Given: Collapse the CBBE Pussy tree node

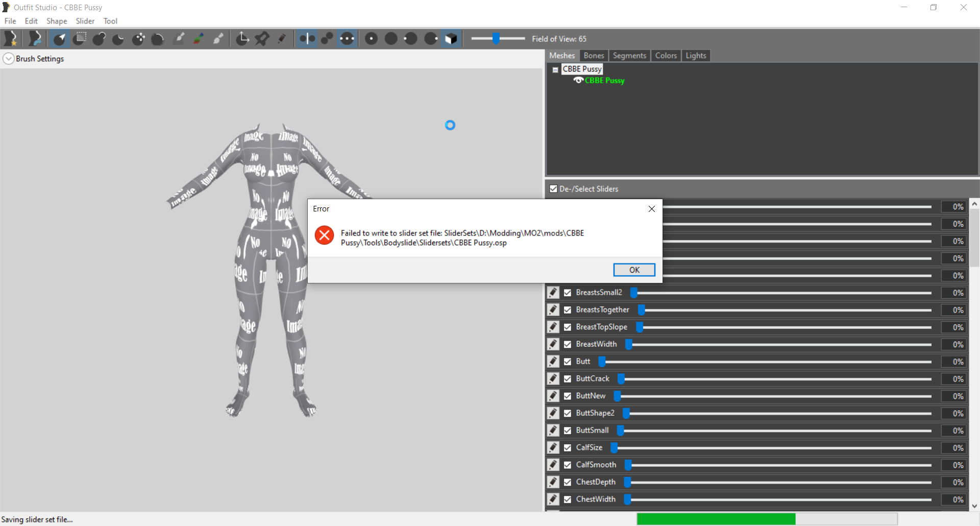Looking at the screenshot, I should [x=555, y=70].
